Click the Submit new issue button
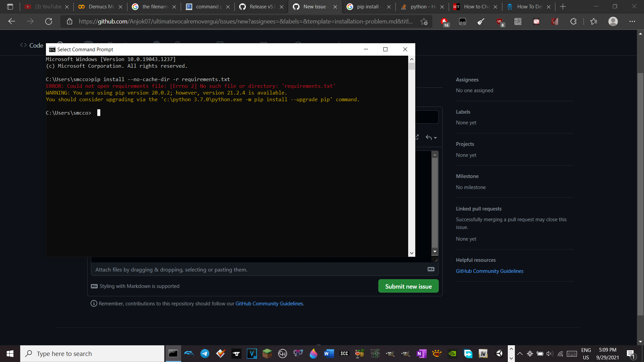The image size is (644, 362). [x=408, y=286]
